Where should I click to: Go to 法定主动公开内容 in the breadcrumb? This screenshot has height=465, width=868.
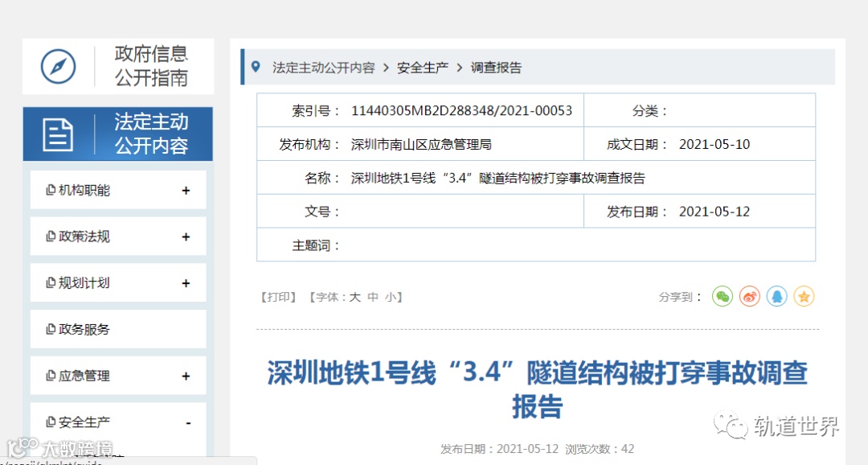(323, 68)
